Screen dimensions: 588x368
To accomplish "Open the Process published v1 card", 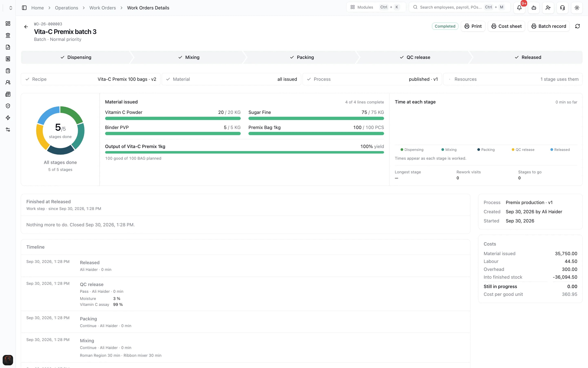I will 372,79.
